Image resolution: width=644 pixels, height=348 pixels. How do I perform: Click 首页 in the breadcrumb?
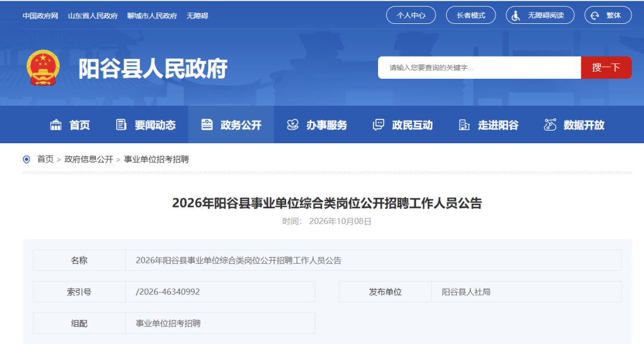click(x=45, y=159)
